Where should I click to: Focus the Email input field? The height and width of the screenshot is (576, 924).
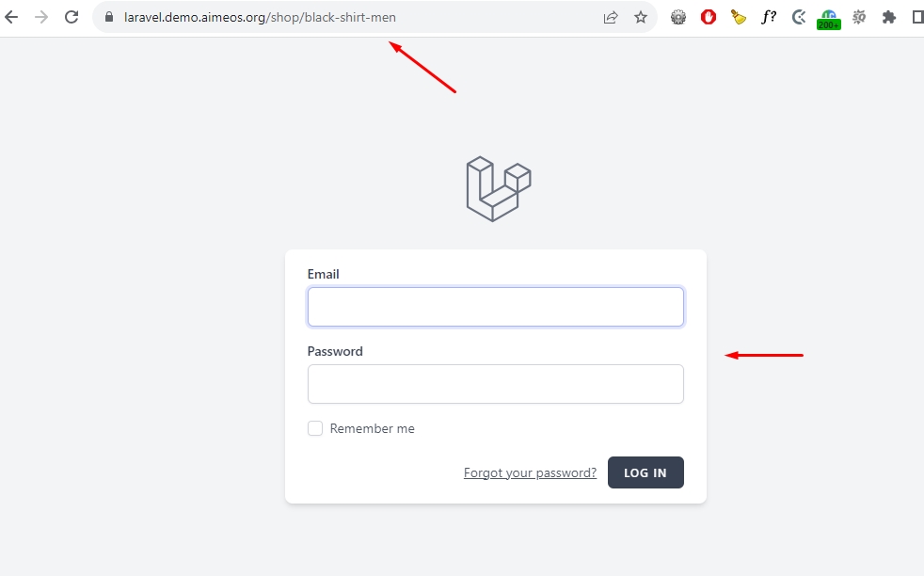[x=496, y=307]
